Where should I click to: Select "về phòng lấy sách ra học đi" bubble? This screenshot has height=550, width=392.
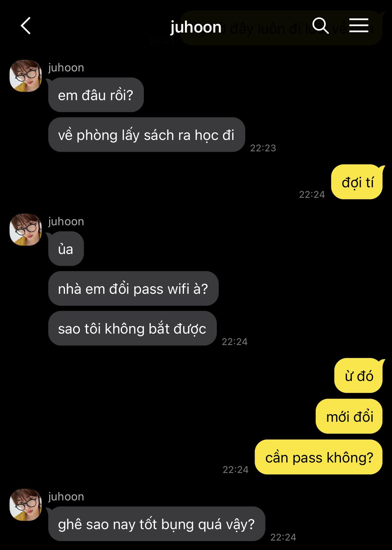tap(146, 135)
